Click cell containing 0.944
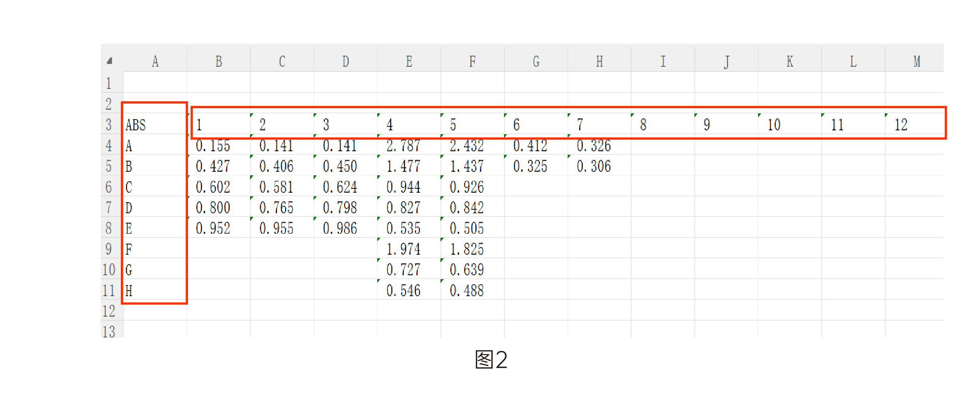980x415 pixels. tap(409, 186)
